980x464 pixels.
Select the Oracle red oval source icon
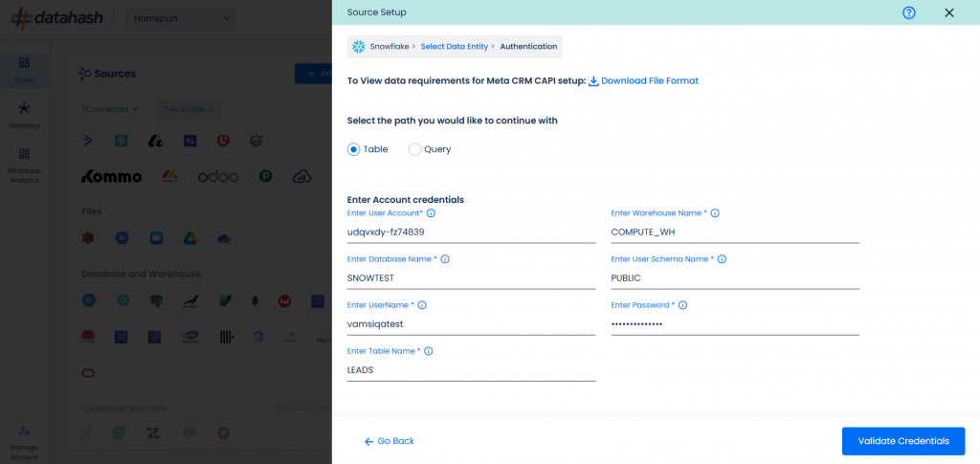[88, 373]
